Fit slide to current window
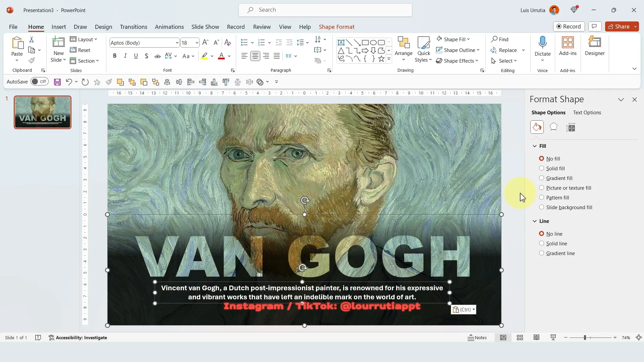This screenshot has height=362, width=644. [x=639, y=338]
